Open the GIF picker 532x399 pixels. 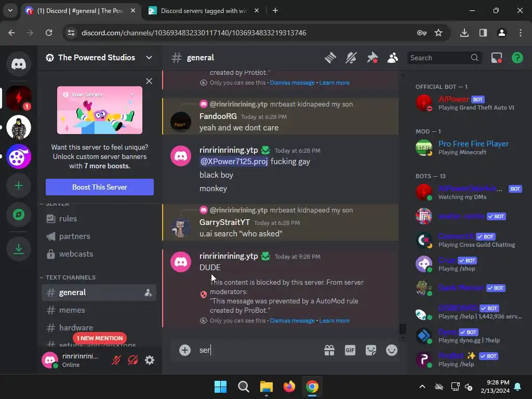[350, 350]
